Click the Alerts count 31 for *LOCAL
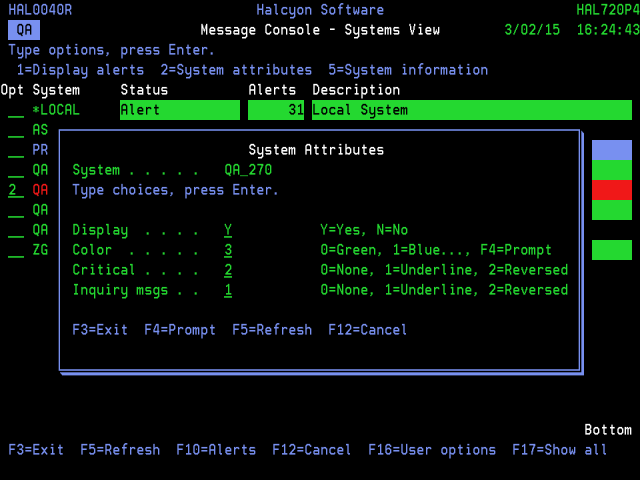 pyautogui.click(x=276, y=110)
